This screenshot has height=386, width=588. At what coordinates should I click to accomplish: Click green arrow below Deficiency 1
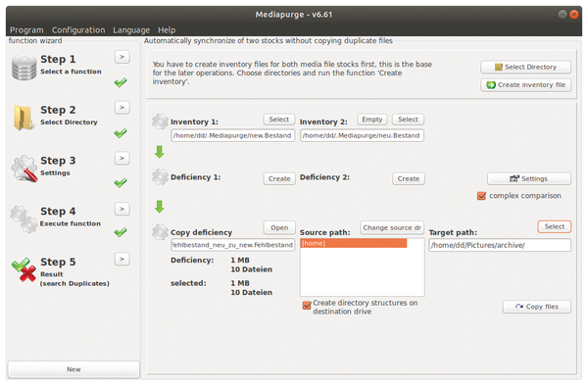[160, 207]
